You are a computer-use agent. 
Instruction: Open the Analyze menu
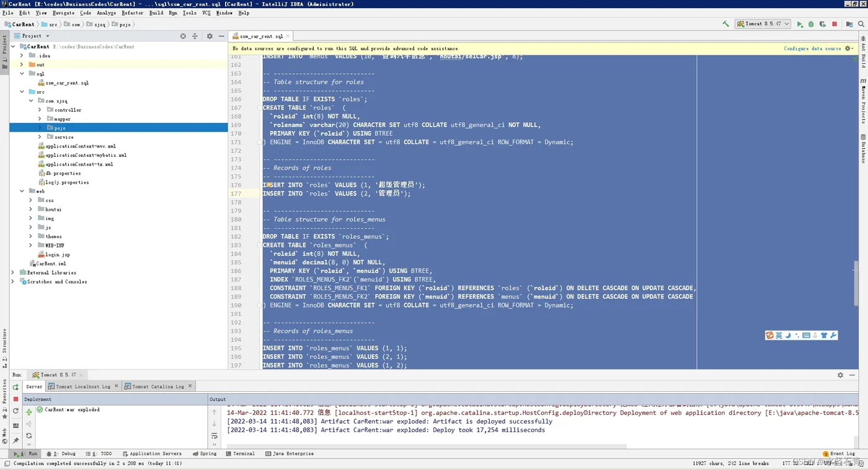coord(106,12)
